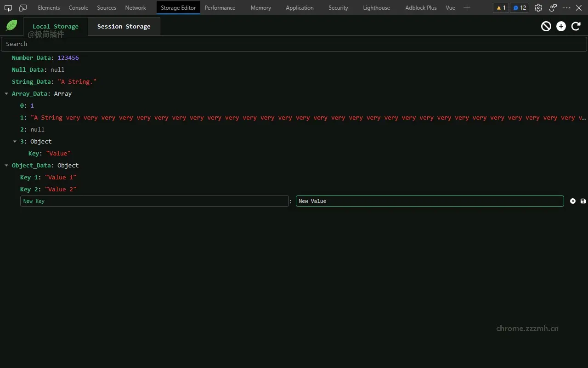Refresh the storage list
588x368 pixels.
(576, 26)
